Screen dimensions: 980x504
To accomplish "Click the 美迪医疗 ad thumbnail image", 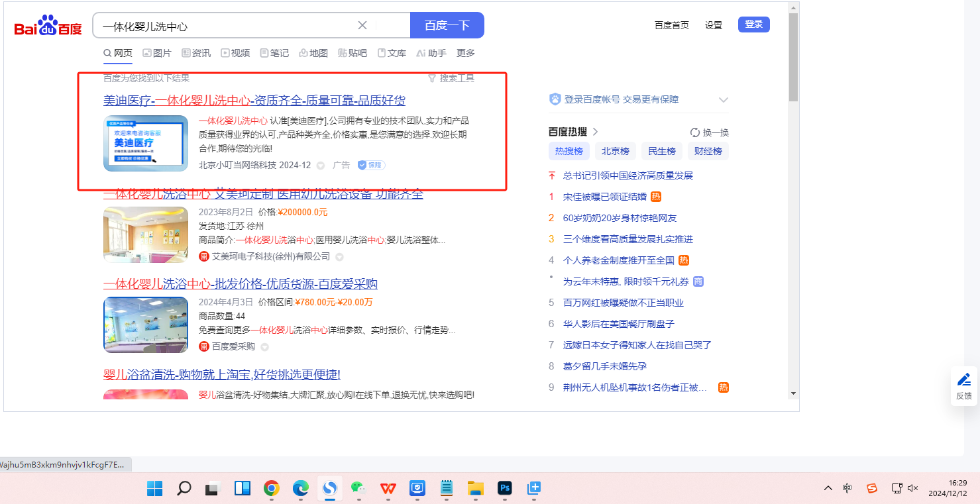I will pos(146,143).
